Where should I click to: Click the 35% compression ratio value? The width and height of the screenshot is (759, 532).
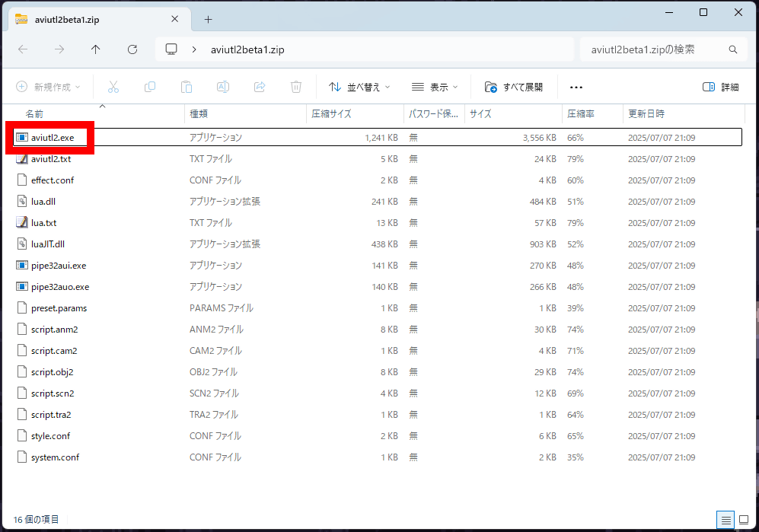[x=576, y=457]
